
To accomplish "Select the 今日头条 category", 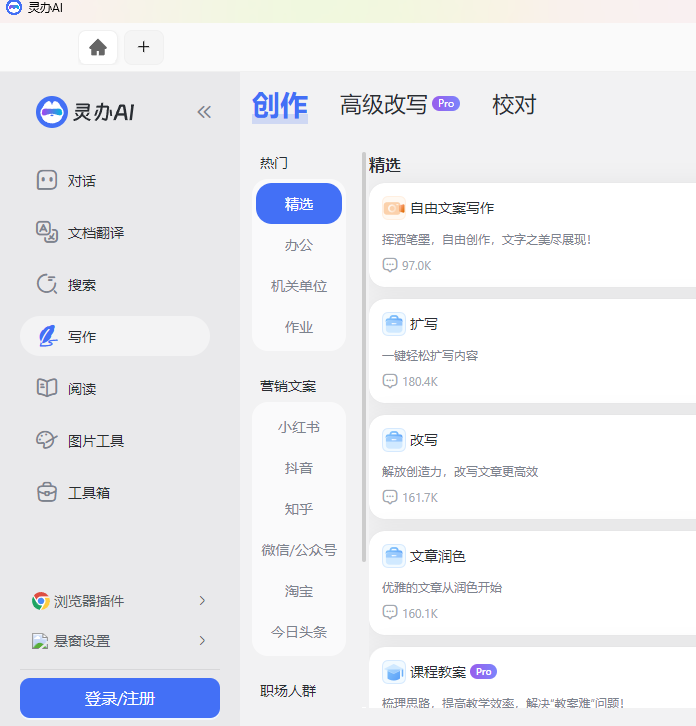I will coord(299,632).
